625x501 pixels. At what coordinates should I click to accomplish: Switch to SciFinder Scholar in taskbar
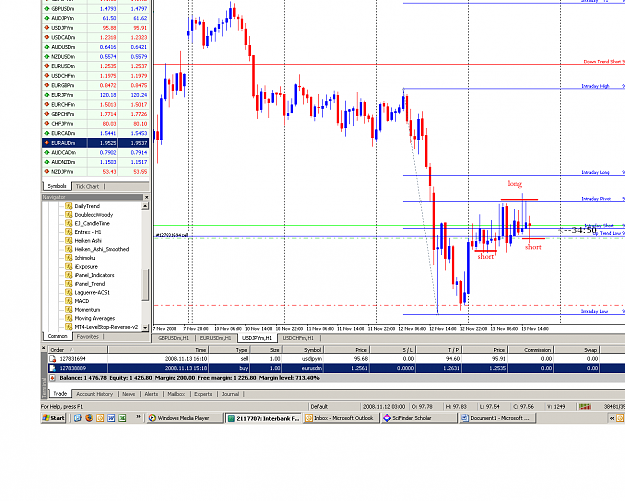click(x=419, y=418)
